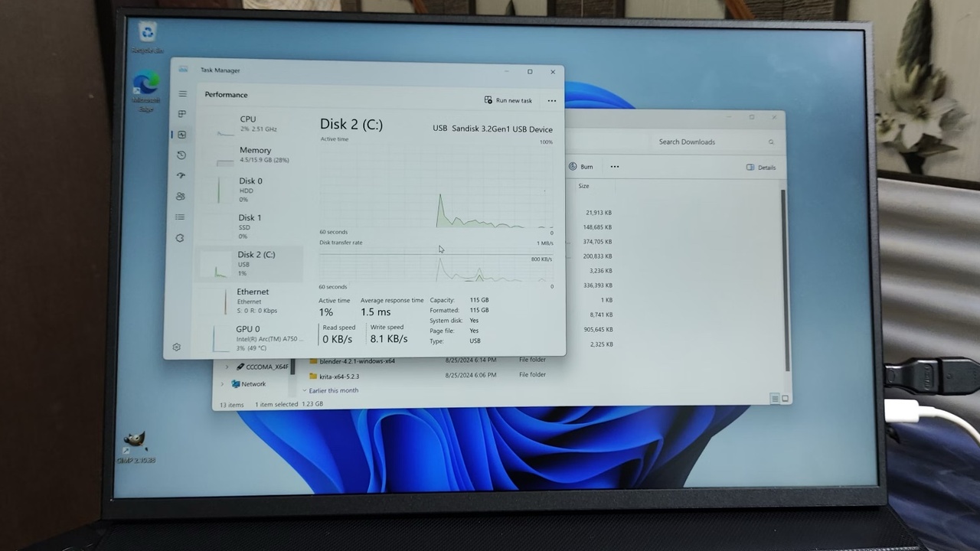980x551 pixels.
Task: Click the 21,913 KB size cell
Action: [599, 213]
